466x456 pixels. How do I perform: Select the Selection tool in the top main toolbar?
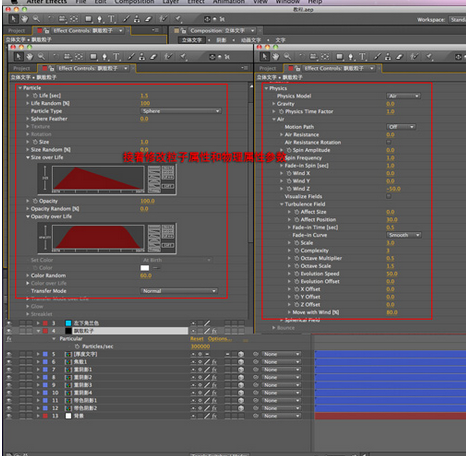(13, 19)
